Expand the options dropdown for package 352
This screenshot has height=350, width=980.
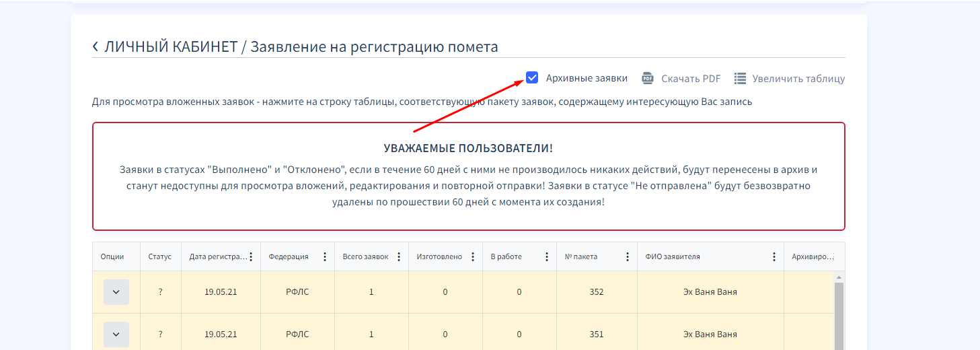tap(116, 292)
